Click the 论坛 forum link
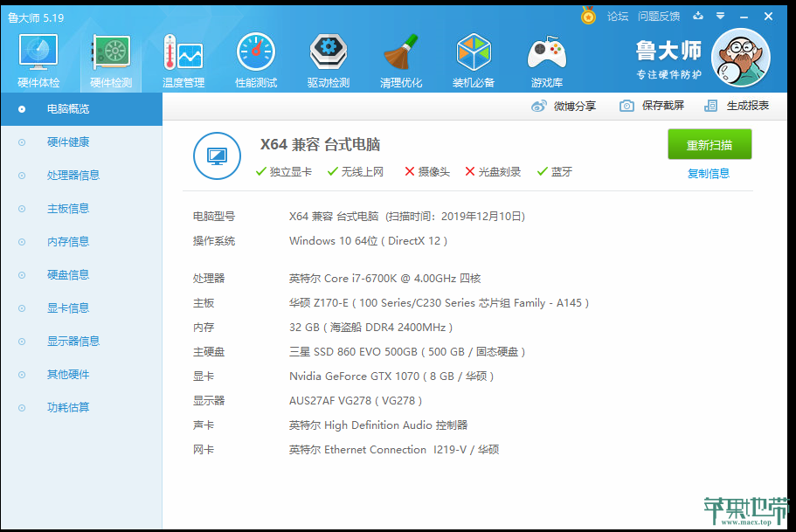The height and width of the screenshot is (532, 796). [617, 17]
